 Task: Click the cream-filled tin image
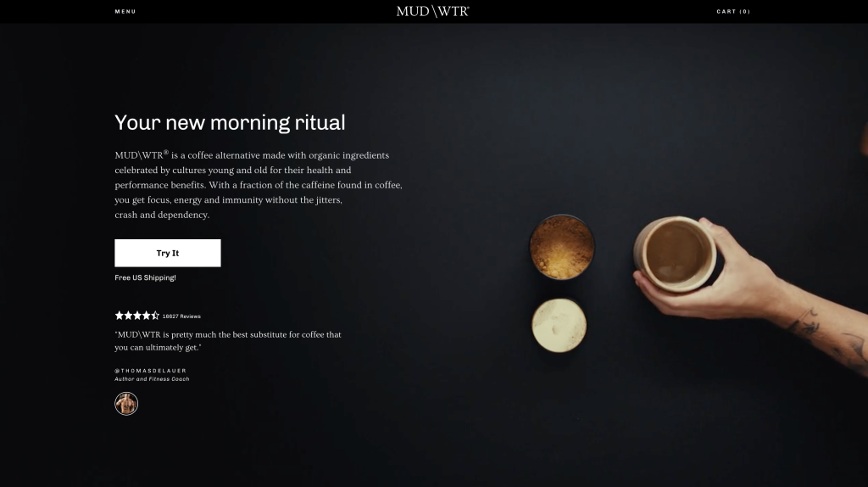[x=559, y=325]
